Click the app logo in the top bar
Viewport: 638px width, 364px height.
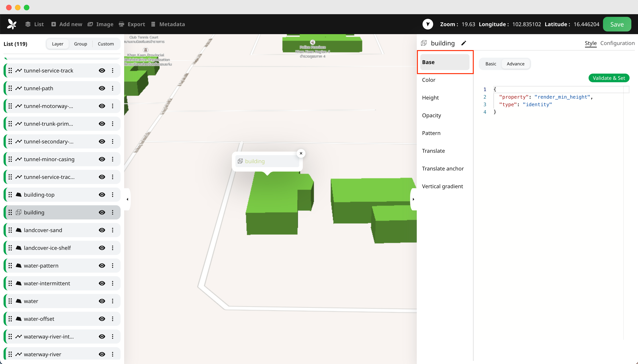coord(12,24)
